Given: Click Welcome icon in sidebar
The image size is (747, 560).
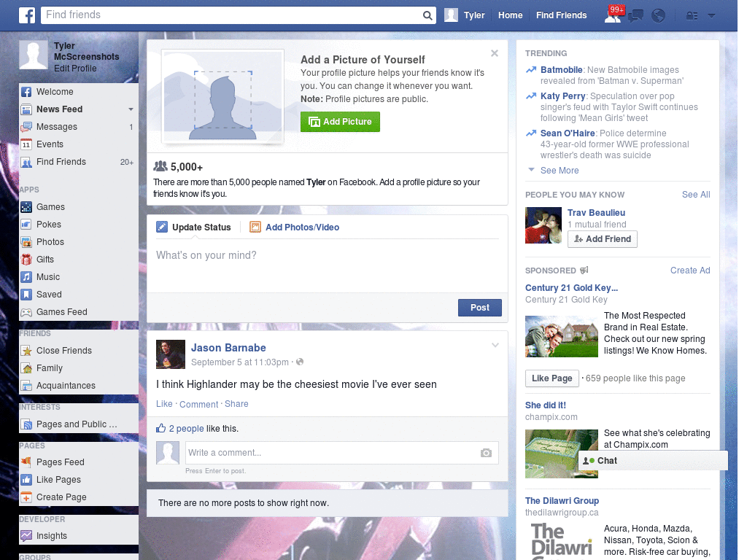Looking at the screenshot, I should click(x=26, y=92).
